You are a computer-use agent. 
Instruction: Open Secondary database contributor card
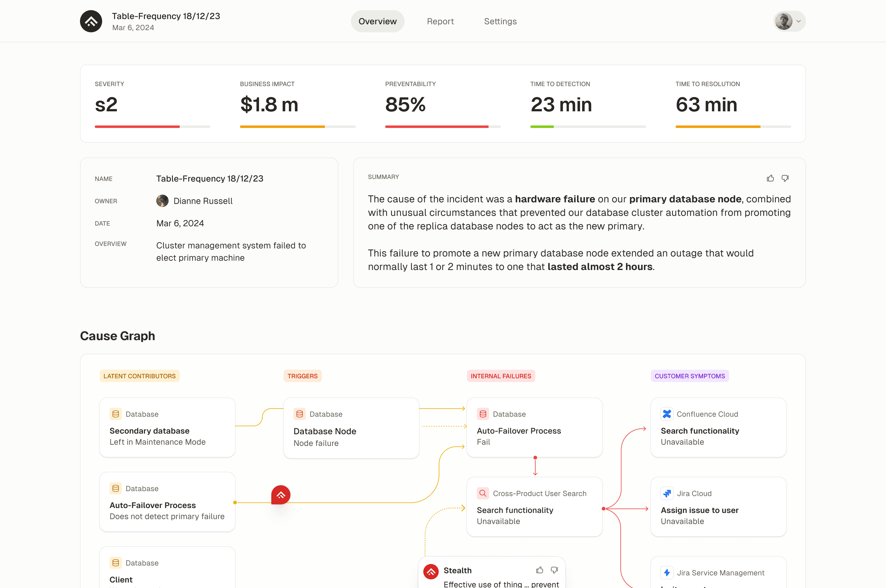[x=167, y=427]
